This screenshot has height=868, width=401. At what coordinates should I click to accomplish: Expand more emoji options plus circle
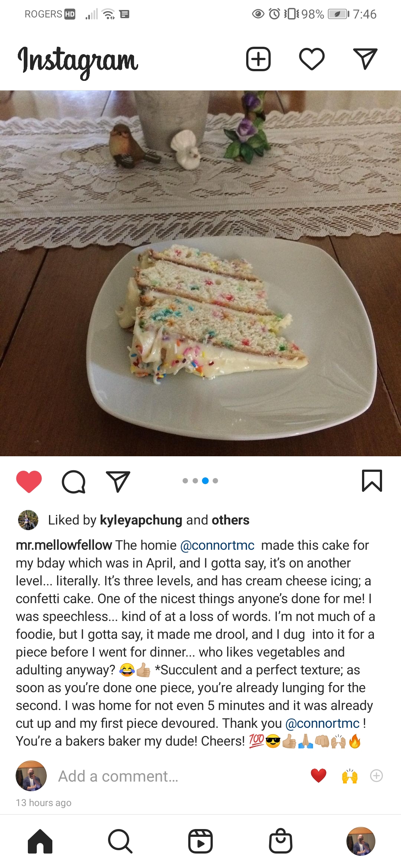(376, 776)
